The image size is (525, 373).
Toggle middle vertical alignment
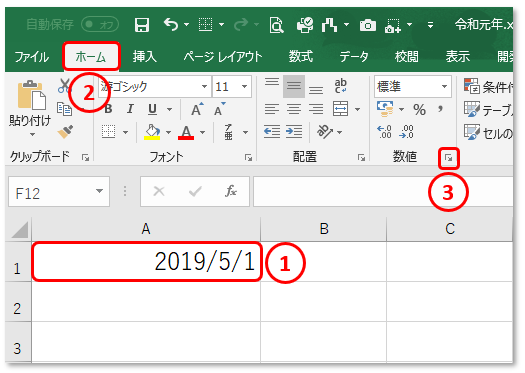pyautogui.click(x=294, y=86)
